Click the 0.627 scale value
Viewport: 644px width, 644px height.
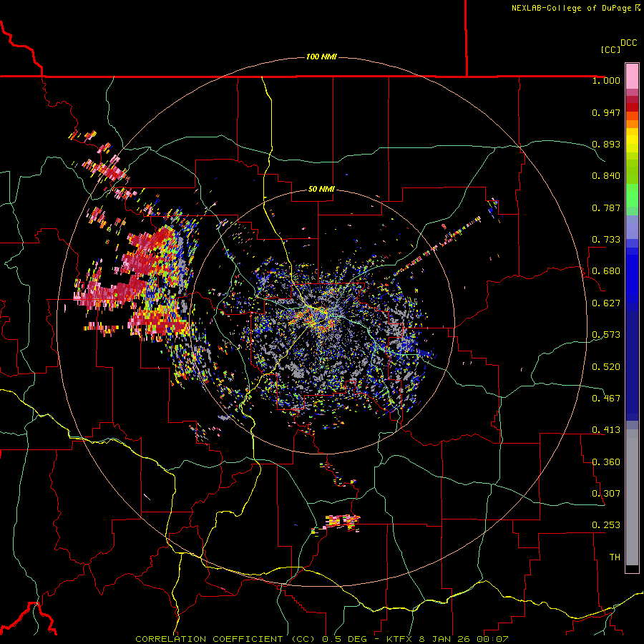606,303
